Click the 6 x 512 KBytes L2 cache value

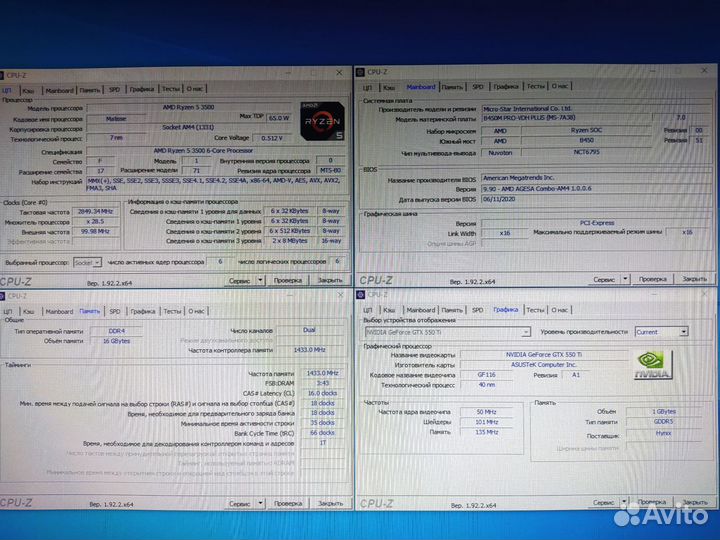click(289, 231)
